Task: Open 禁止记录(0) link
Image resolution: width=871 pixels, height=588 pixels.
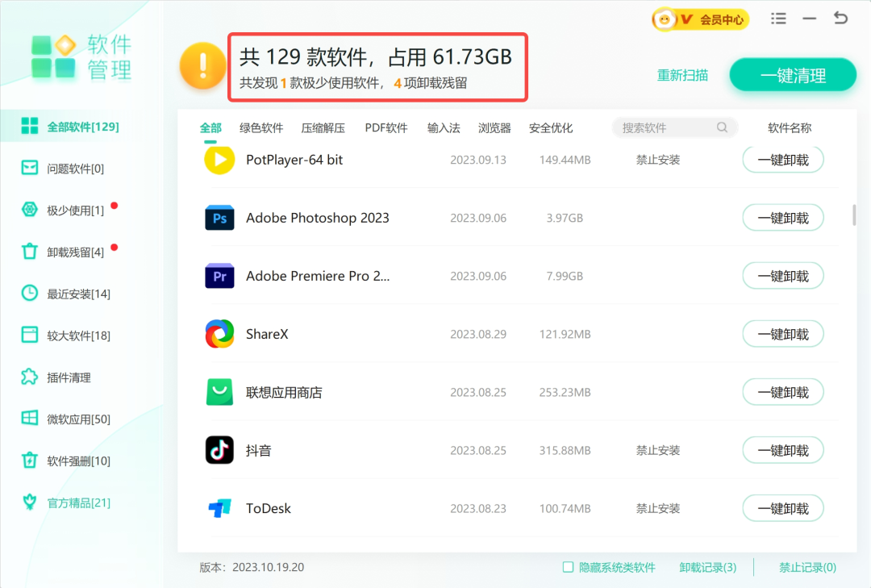Action: point(807,567)
